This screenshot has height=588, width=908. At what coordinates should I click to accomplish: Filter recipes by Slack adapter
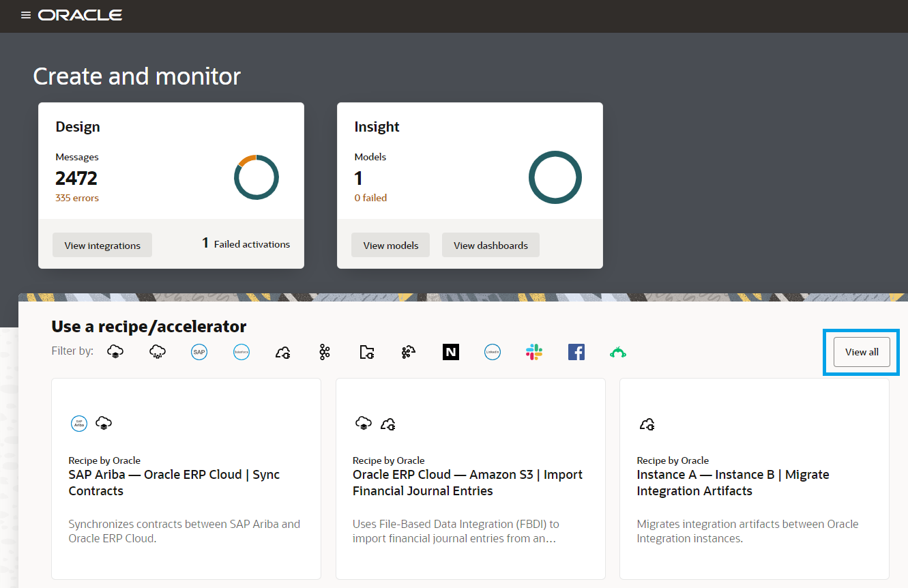coord(534,351)
